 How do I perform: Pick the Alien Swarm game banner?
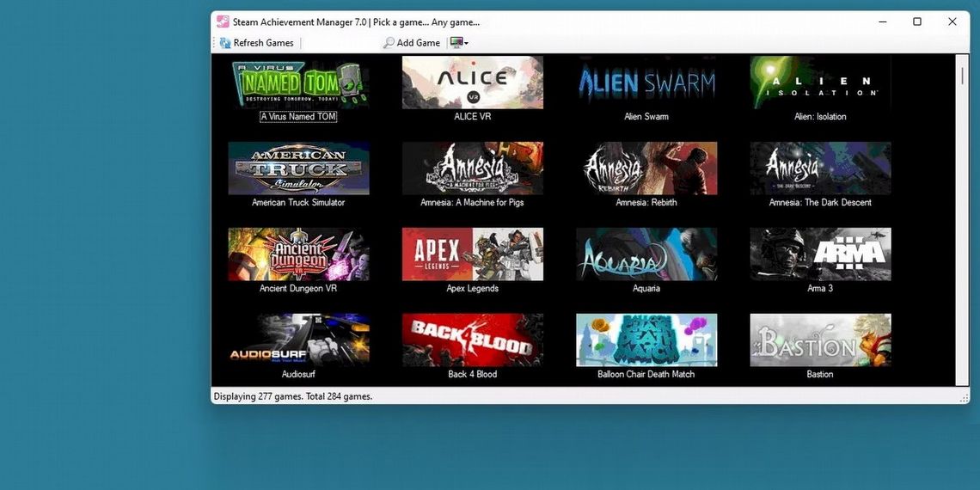(646, 83)
